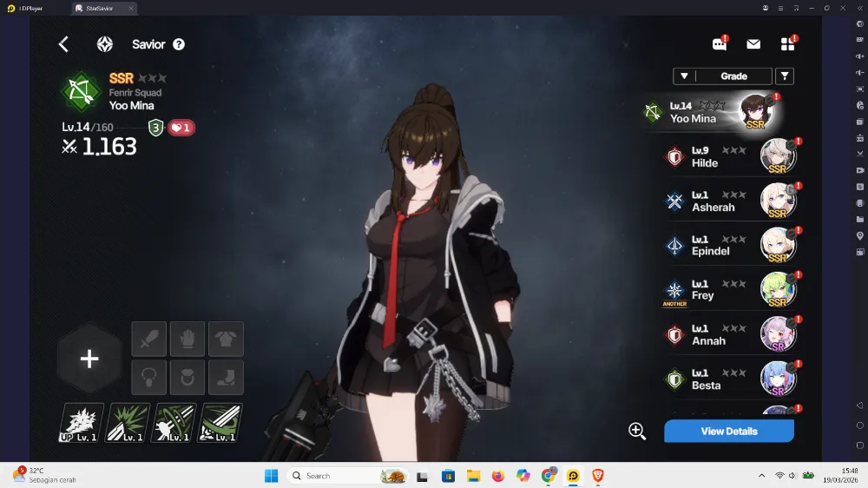Image resolution: width=868 pixels, height=488 pixels.
Task: Zoom in with the magnifier plus icon
Action: click(x=637, y=431)
